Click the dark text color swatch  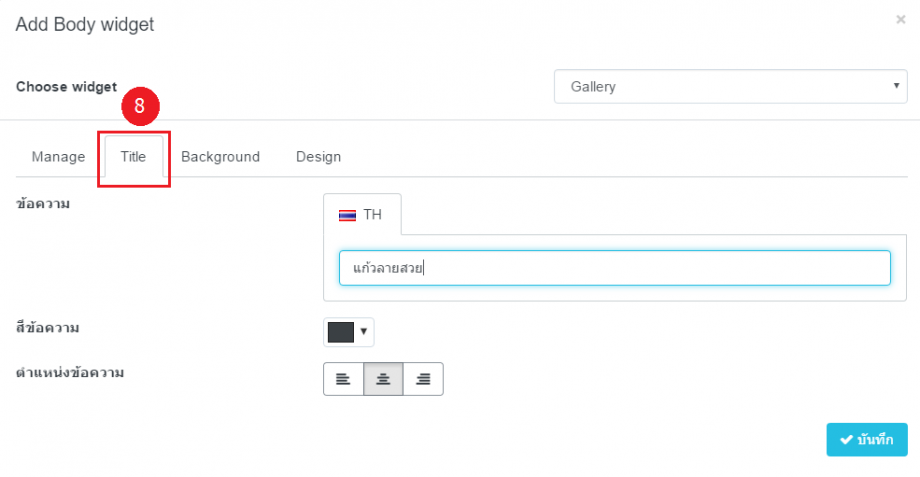pyautogui.click(x=341, y=332)
